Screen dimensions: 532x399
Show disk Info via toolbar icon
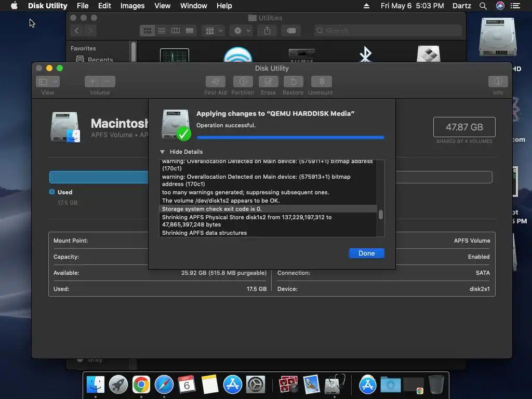pos(498,82)
